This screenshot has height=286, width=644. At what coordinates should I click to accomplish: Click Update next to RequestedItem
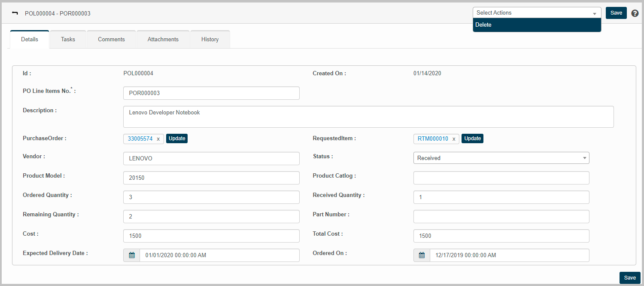(x=472, y=138)
